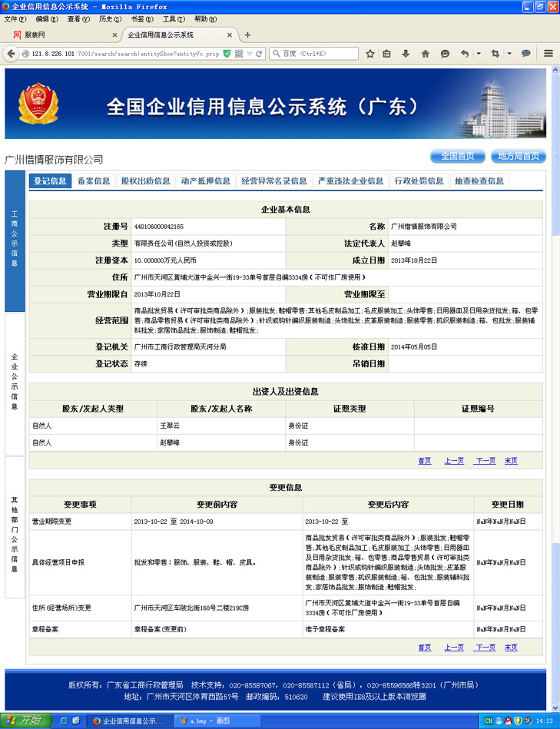The width and height of the screenshot is (560, 729).
Task: Select the 动产抵押信息 tab
Action: [x=206, y=181]
